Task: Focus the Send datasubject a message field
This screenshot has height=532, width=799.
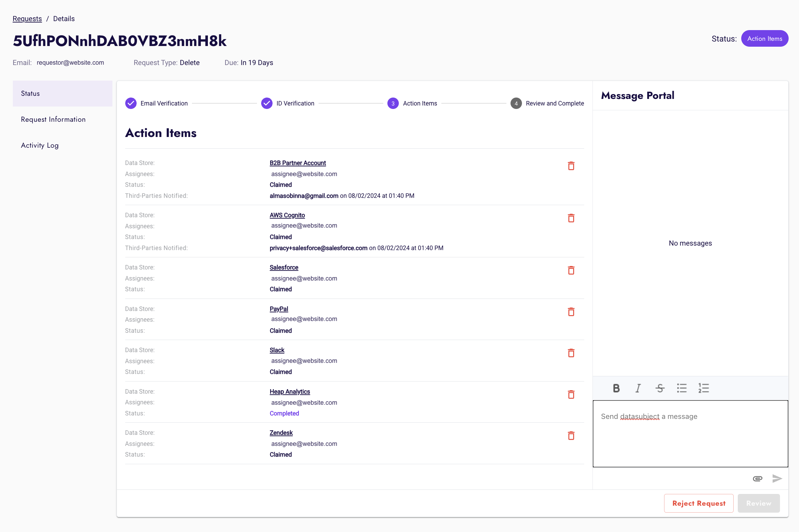Action: (x=690, y=434)
